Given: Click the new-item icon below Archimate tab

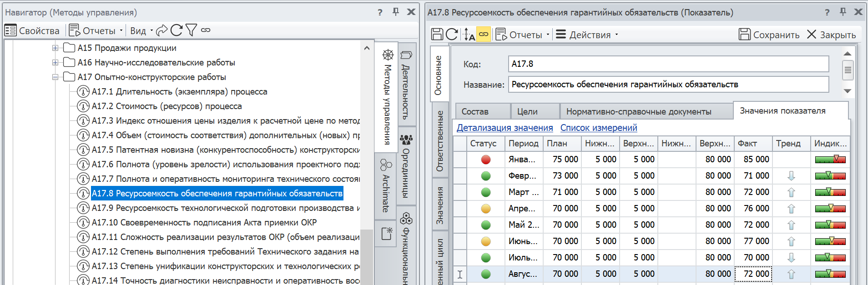Looking at the screenshot, I should (387, 234).
